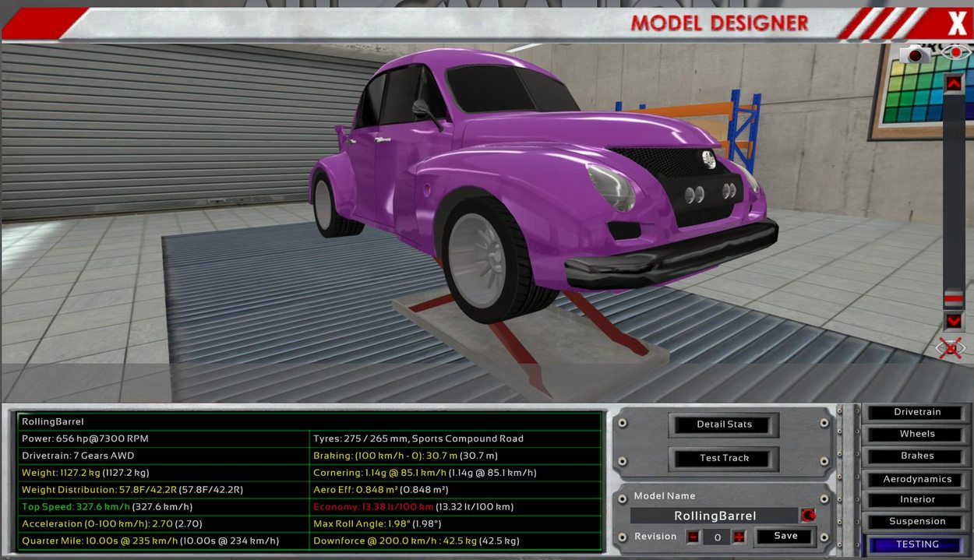Click the crossed-out eye hide icon
Screen dimensions: 974x560
[951, 348]
